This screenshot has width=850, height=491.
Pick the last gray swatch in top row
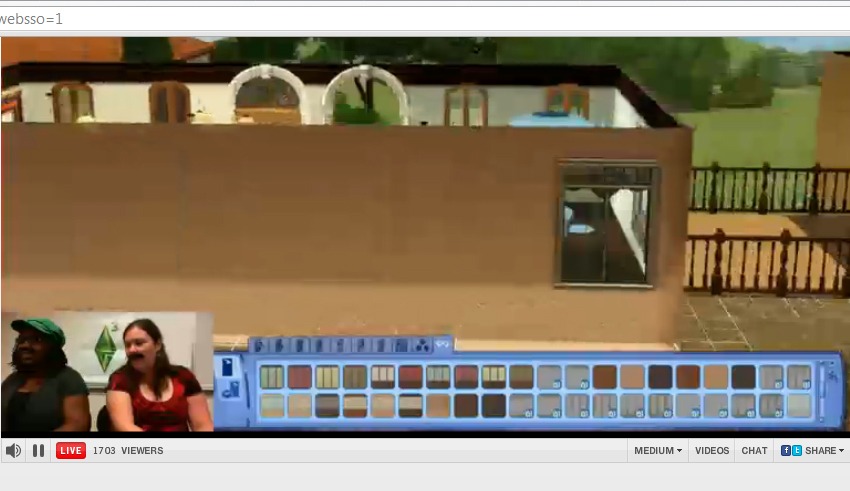[x=799, y=377]
